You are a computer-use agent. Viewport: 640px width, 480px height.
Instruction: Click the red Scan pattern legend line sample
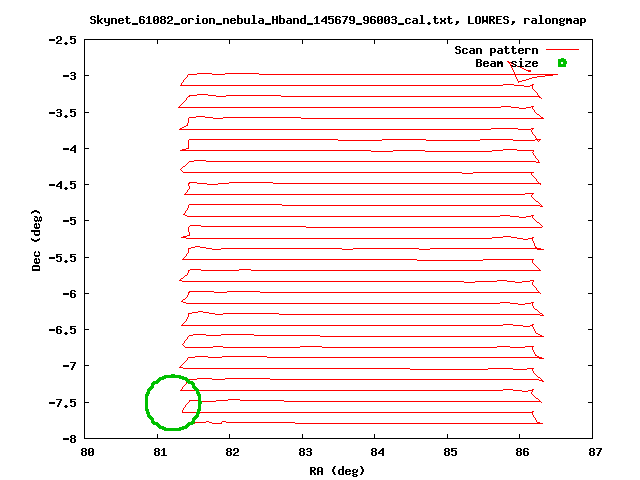click(x=562, y=50)
